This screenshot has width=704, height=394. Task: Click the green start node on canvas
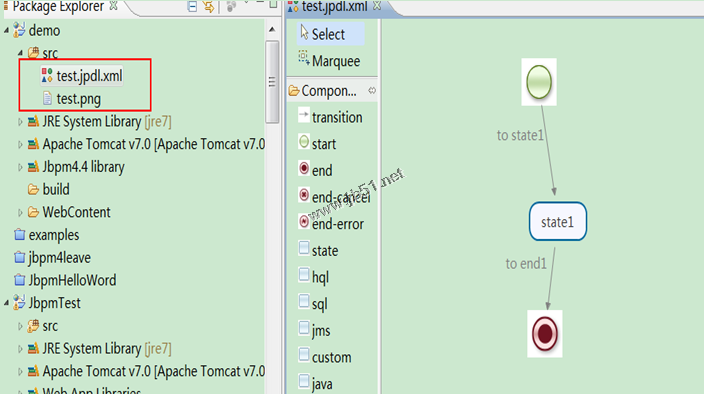pos(539,82)
